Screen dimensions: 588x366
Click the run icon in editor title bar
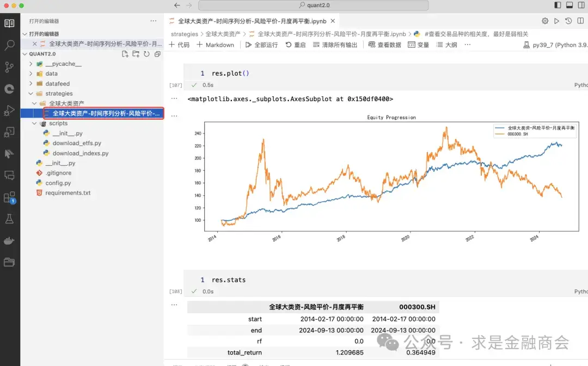[556, 21]
